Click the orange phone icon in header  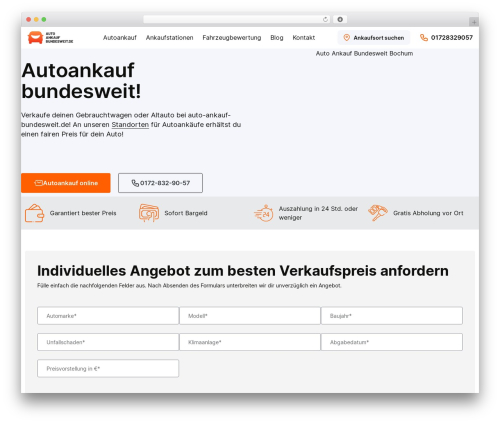click(424, 38)
